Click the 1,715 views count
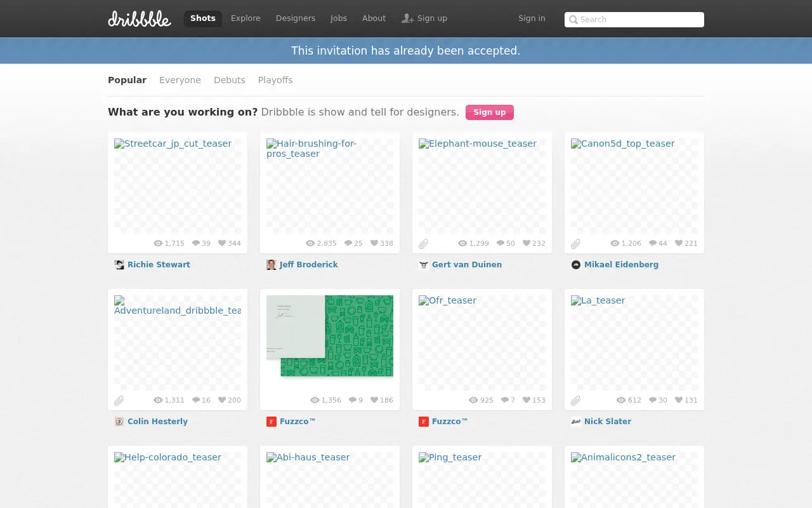Image resolution: width=812 pixels, height=508 pixels. coord(174,243)
